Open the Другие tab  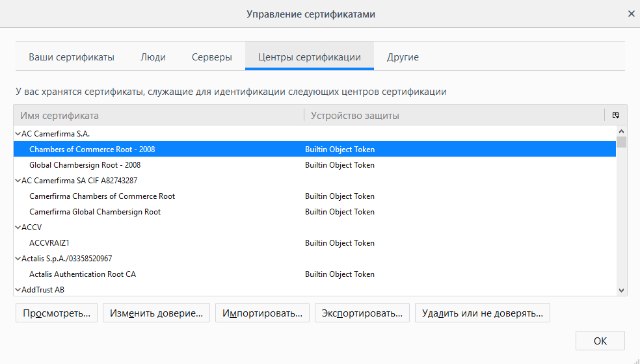(x=403, y=57)
